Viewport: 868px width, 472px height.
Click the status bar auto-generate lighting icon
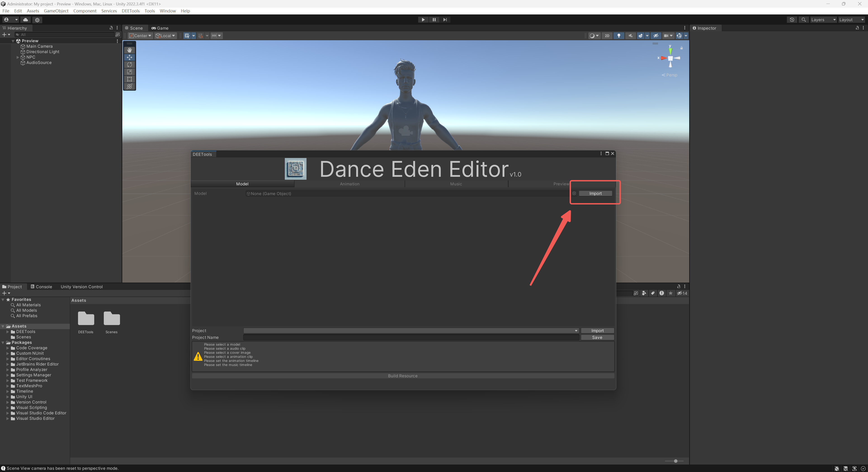[854, 469]
